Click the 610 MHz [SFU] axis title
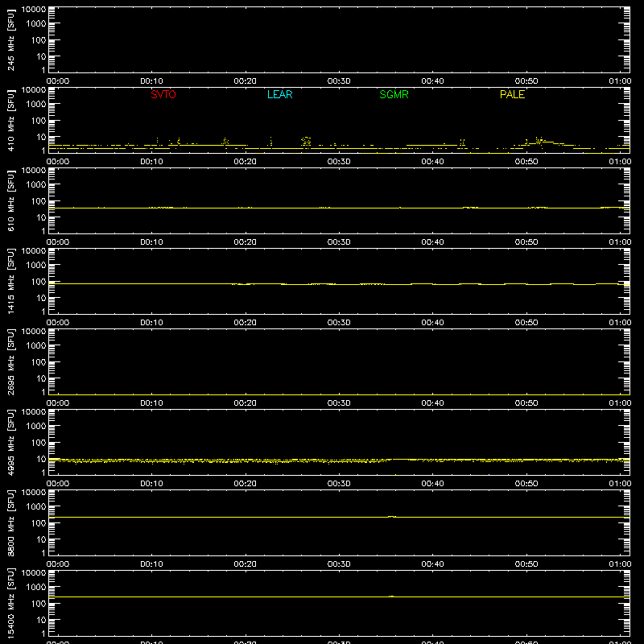 (x=10, y=200)
